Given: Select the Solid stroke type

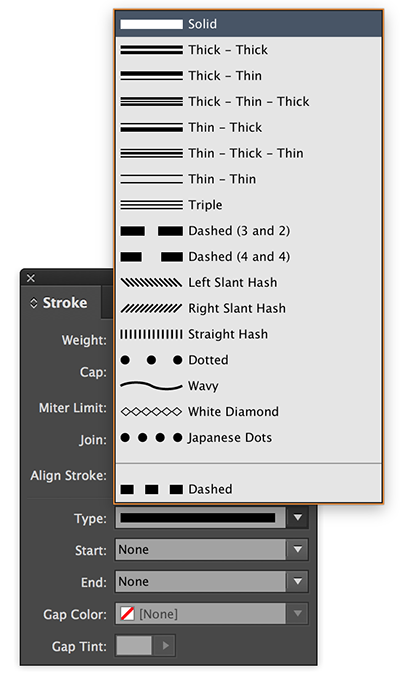Looking at the screenshot, I should coord(249,24).
